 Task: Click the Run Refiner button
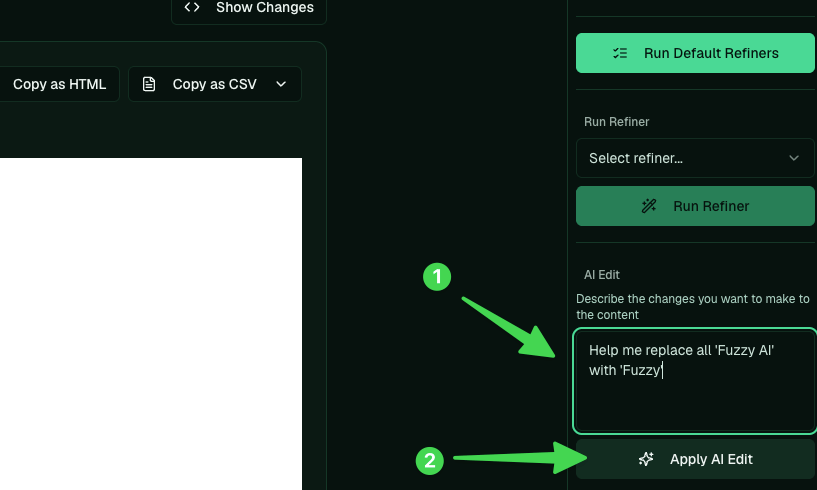pos(695,206)
